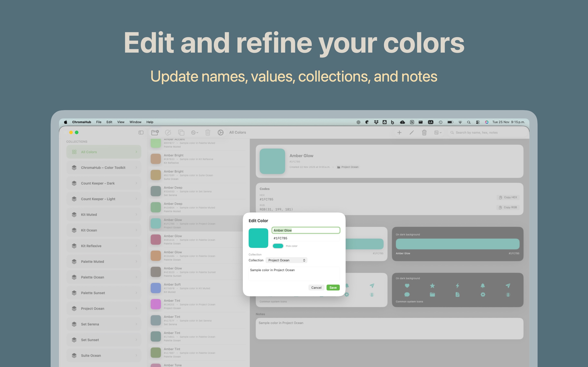This screenshot has width=588, height=367.
Task: Click the duplicate color icon in the toolbar
Action: (x=181, y=133)
